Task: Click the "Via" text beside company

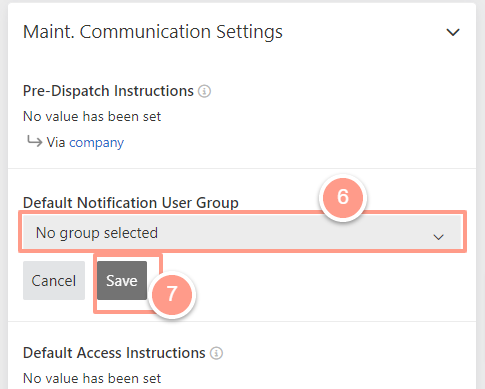Action: point(56,142)
